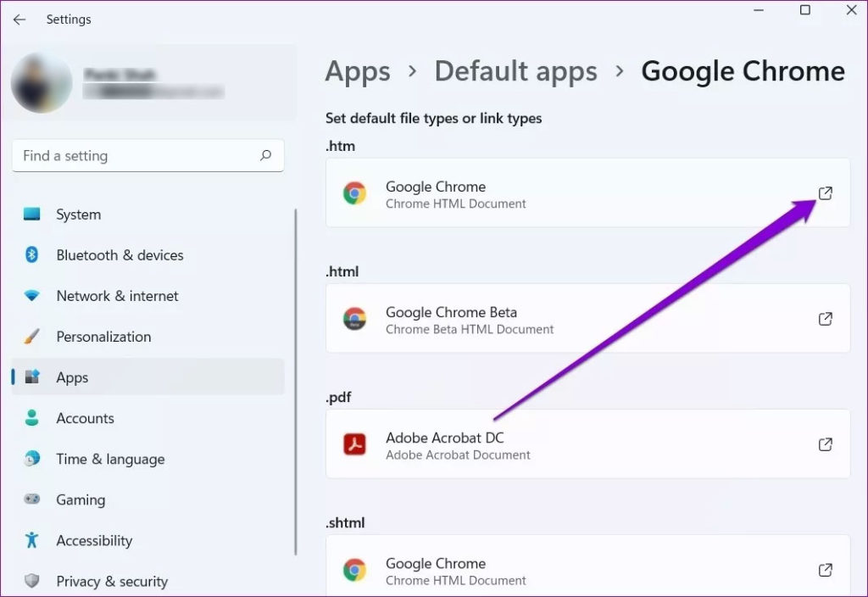868x597 pixels.
Task: Click into the Find a setting field
Action: point(147,156)
